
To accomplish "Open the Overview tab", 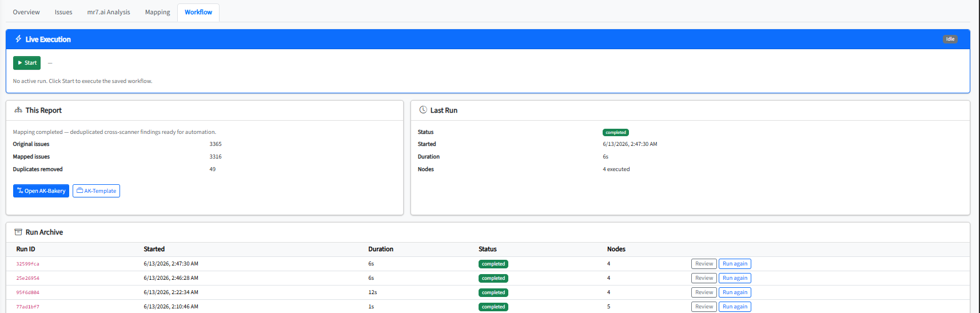I will [x=26, y=12].
